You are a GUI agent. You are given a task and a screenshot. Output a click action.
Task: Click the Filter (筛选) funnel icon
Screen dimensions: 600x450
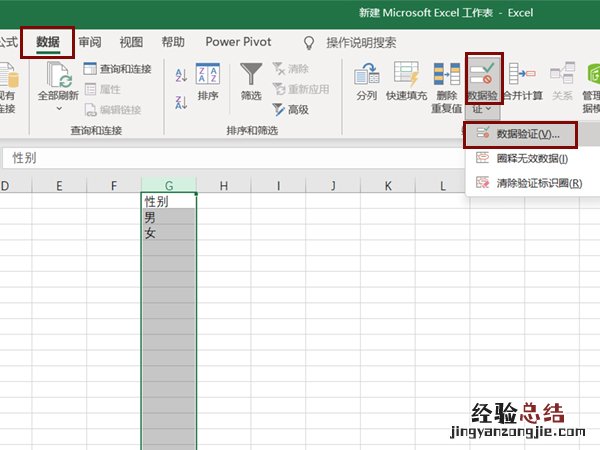click(251, 76)
